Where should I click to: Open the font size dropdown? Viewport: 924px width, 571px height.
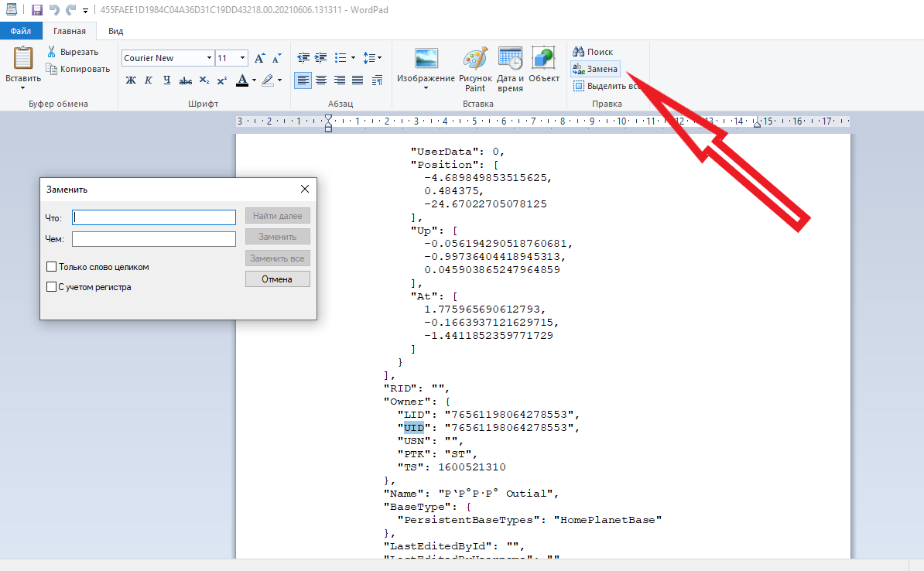(243, 58)
